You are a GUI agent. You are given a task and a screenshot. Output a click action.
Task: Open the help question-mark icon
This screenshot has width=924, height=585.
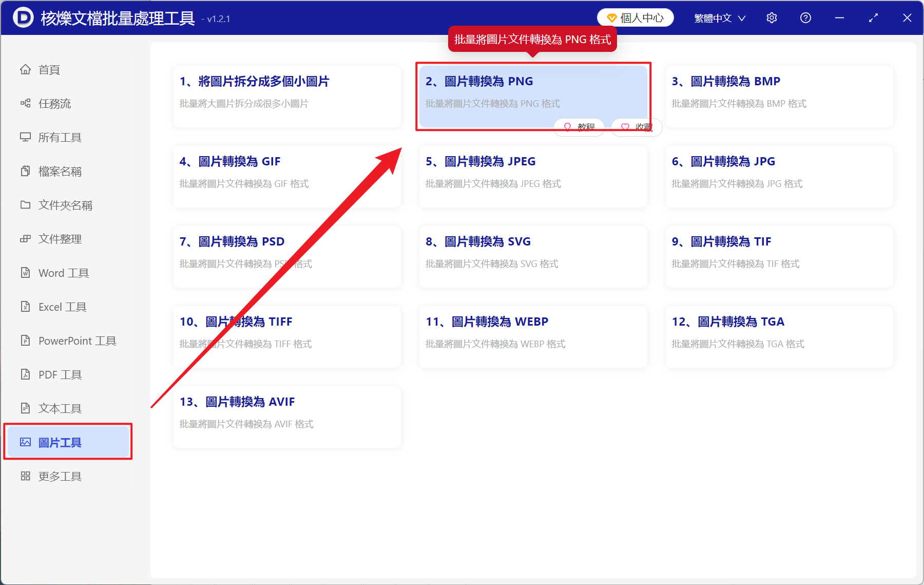(x=805, y=17)
